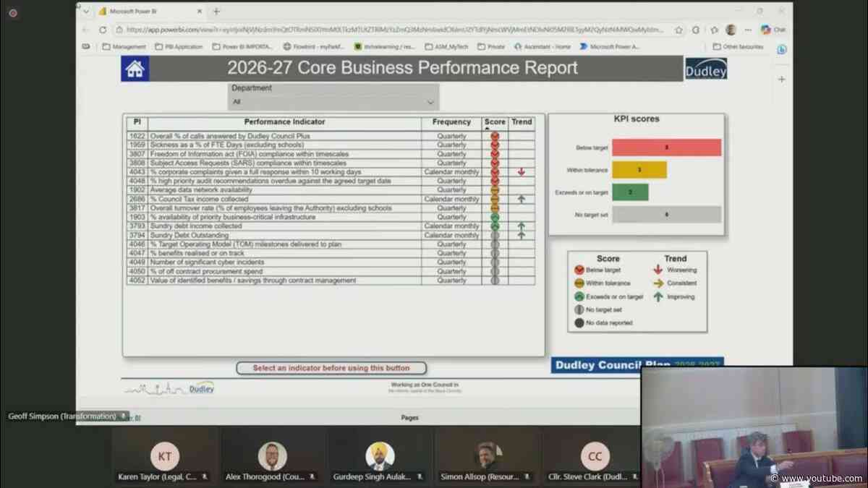Go back using the browser back arrow
Image resolution: width=868 pixels, height=488 pixels.
[85, 30]
